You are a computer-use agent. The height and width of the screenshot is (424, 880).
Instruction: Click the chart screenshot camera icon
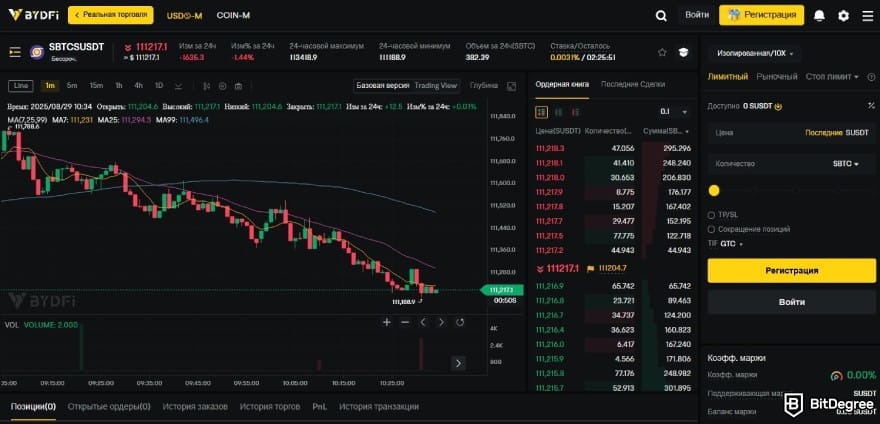tap(238, 86)
